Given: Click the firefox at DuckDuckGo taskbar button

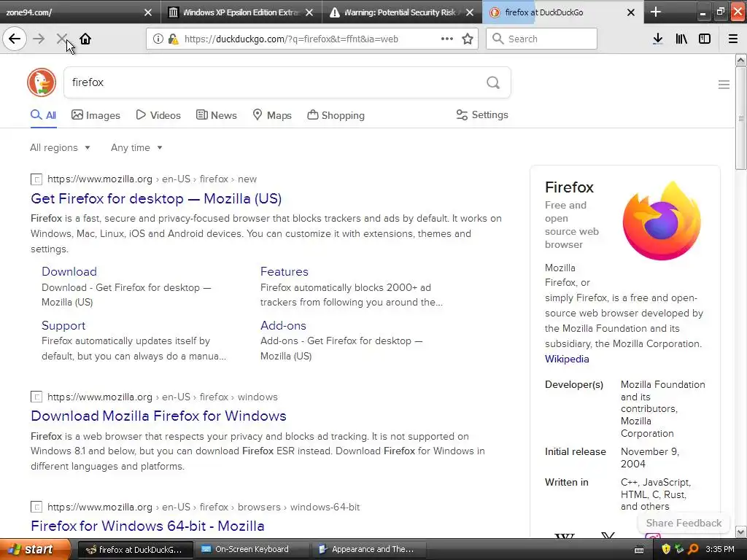Looking at the screenshot, I should click(135, 549).
